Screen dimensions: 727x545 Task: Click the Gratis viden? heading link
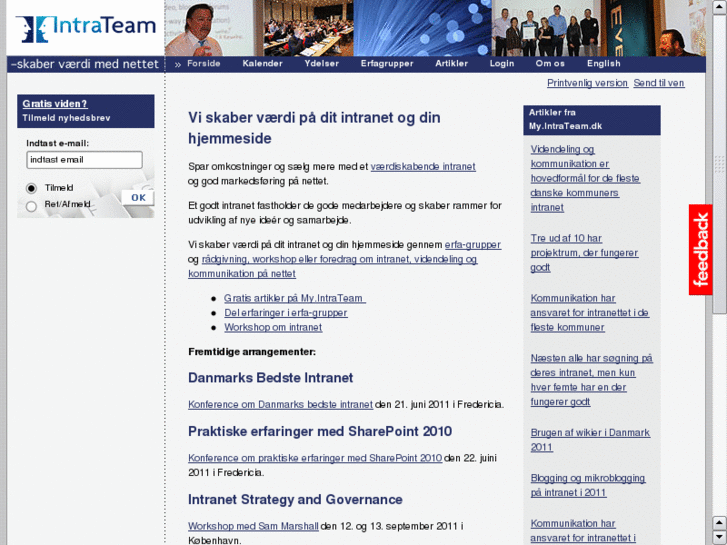pos(55,104)
